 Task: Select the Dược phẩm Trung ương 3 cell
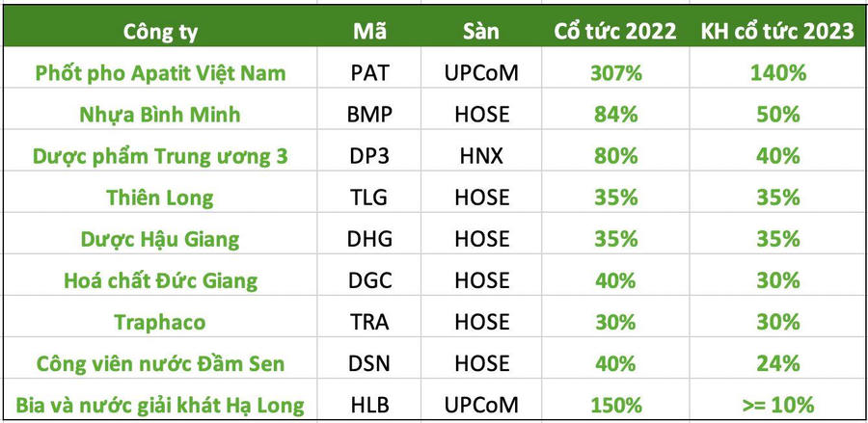(160, 155)
